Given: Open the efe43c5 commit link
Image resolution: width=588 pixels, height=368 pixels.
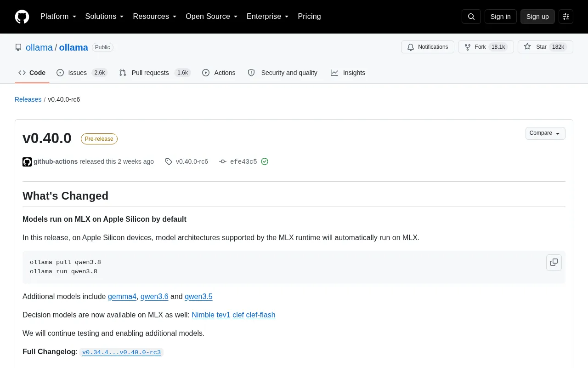Looking at the screenshot, I should (x=243, y=162).
